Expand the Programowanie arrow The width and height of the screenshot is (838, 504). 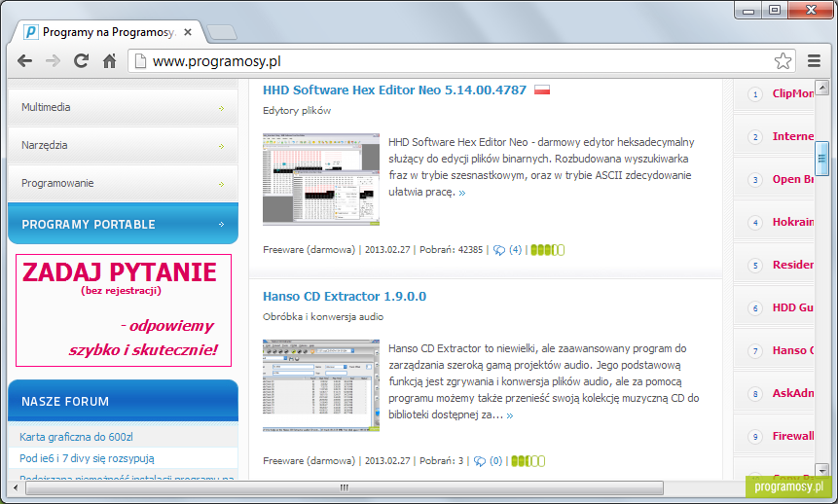(x=221, y=185)
